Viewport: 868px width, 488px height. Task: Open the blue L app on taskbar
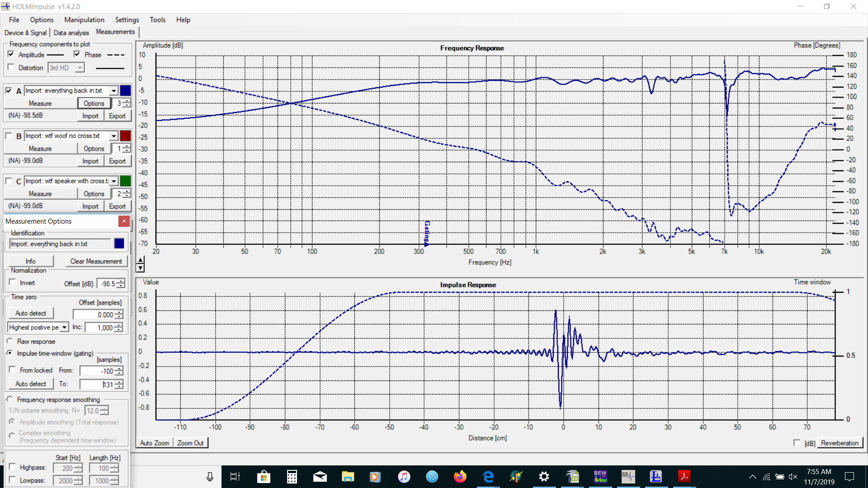coord(656,476)
